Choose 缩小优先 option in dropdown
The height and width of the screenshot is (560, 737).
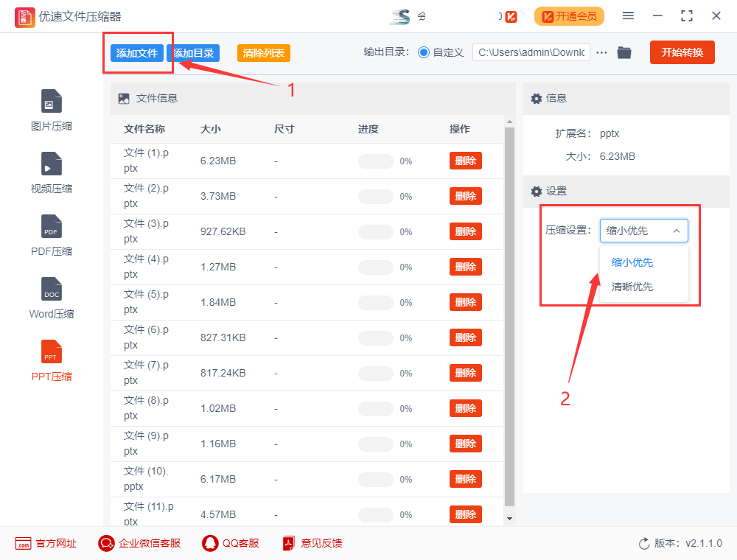(632, 262)
